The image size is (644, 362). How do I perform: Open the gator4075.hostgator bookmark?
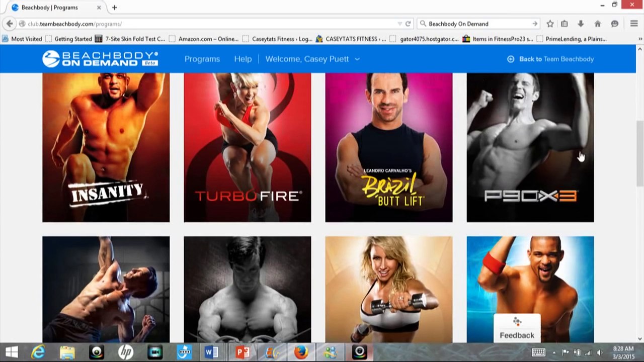pyautogui.click(x=425, y=39)
